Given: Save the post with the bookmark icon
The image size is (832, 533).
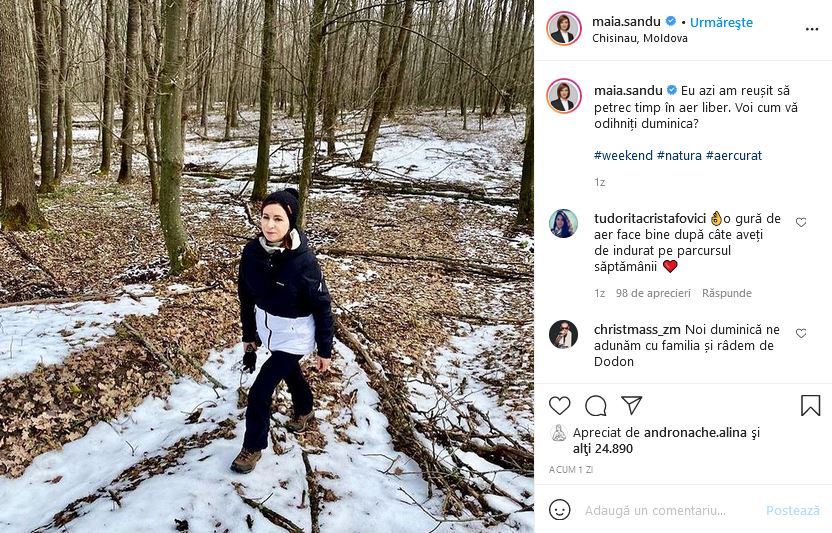Looking at the screenshot, I should (x=810, y=405).
